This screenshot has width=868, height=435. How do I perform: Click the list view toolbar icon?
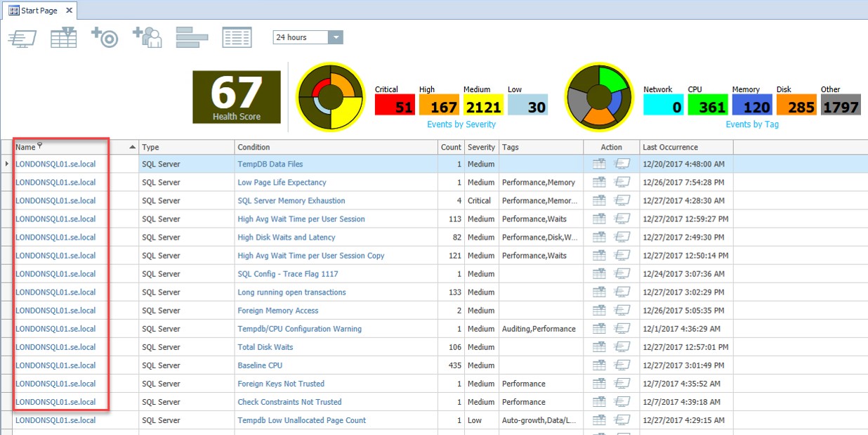click(x=237, y=37)
